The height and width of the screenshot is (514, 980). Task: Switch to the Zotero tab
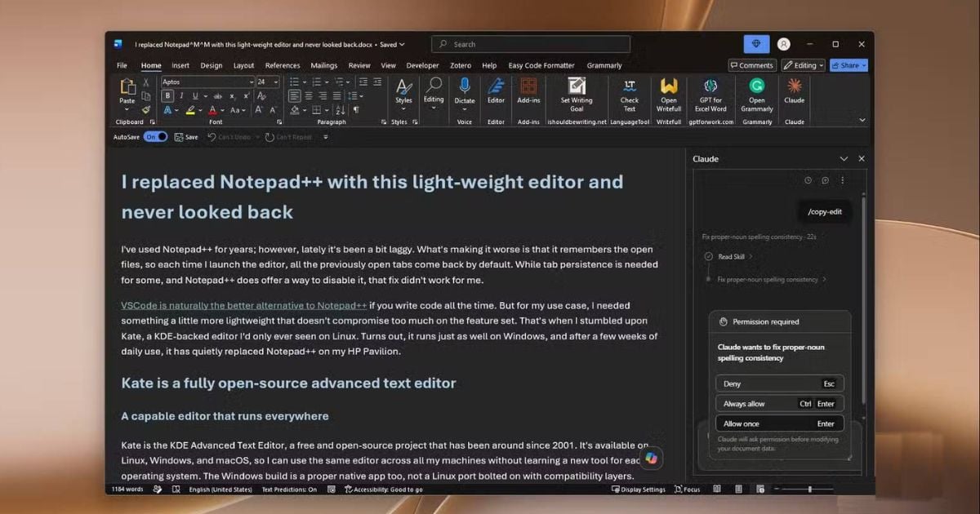pos(461,65)
